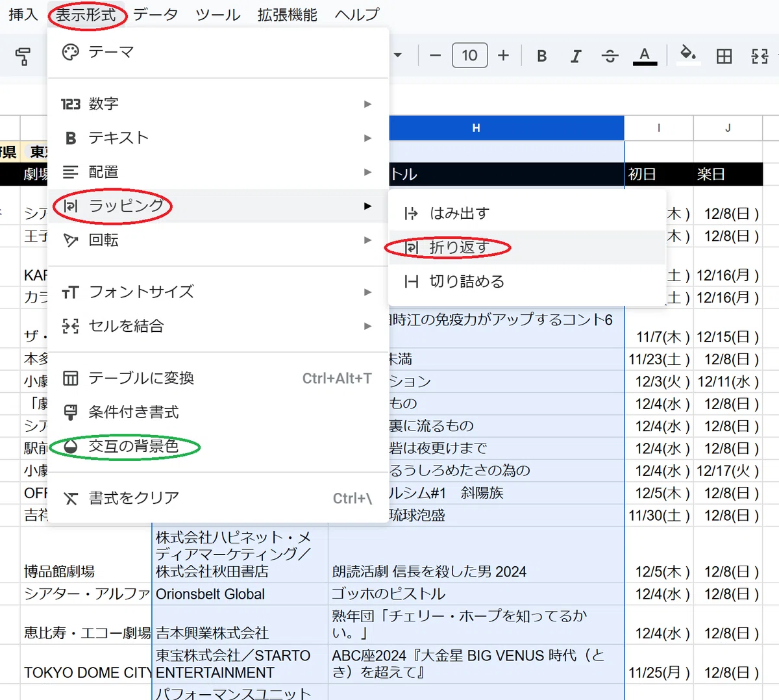This screenshot has height=700, width=779.
Task: Click the ラッピング menu item
Action: point(218,206)
